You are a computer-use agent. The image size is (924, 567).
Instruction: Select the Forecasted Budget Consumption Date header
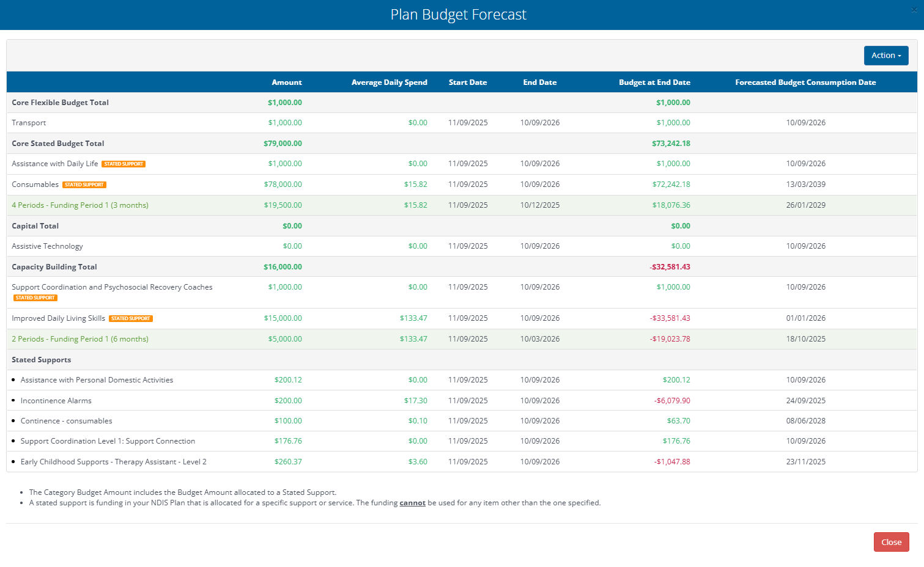pos(805,82)
